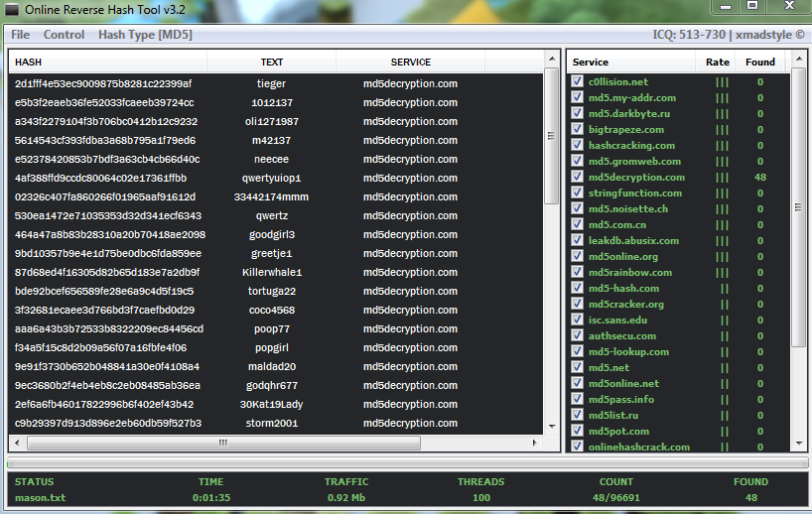Click the rate bars icon for c0llision.net
Image resolution: width=812 pixels, height=514 pixels.
tap(722, 82)
